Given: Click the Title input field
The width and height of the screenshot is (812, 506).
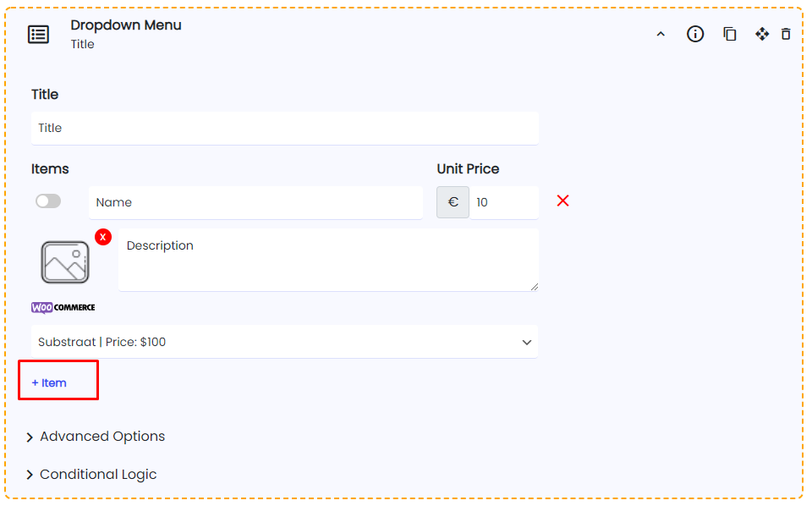Looking at the screenshot, I should [285, 128].
